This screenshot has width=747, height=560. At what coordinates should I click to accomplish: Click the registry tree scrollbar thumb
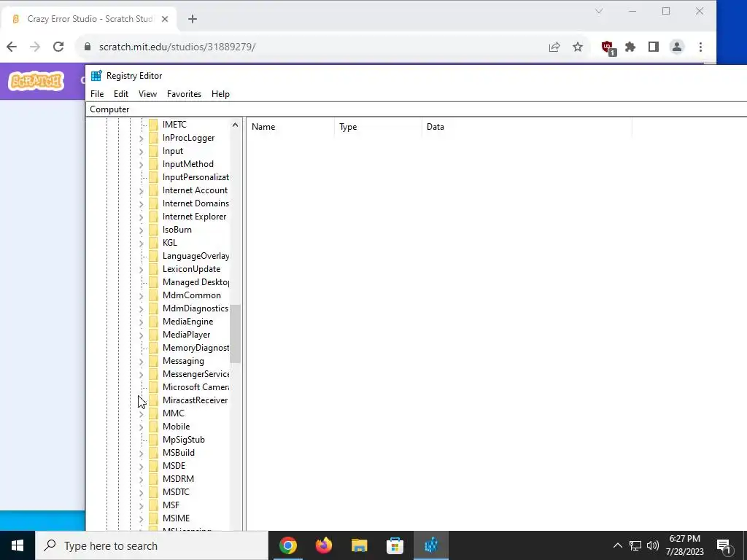click(236, 334)
